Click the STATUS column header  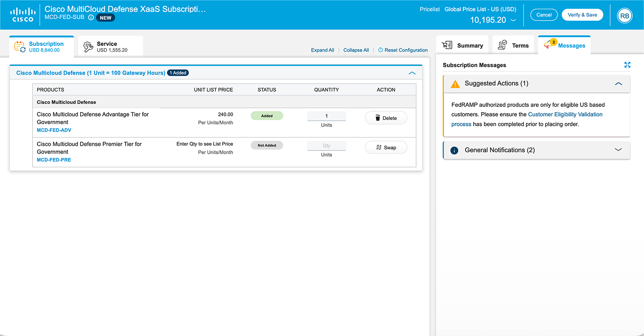coord(267,90)
